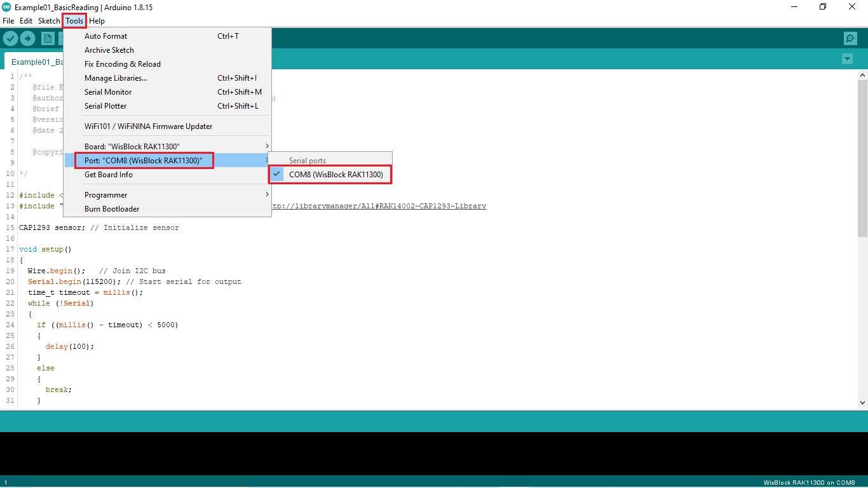Screen dimensions: 868x488
Task: Launch Serial Plotter from Tools menu
Action: pyautogui.click(x=168, y=106)
